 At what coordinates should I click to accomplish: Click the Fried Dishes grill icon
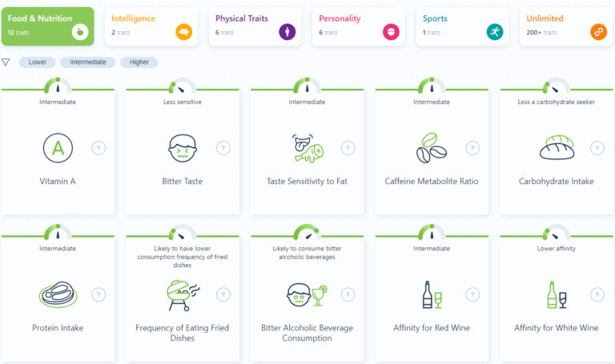(183, 294)
